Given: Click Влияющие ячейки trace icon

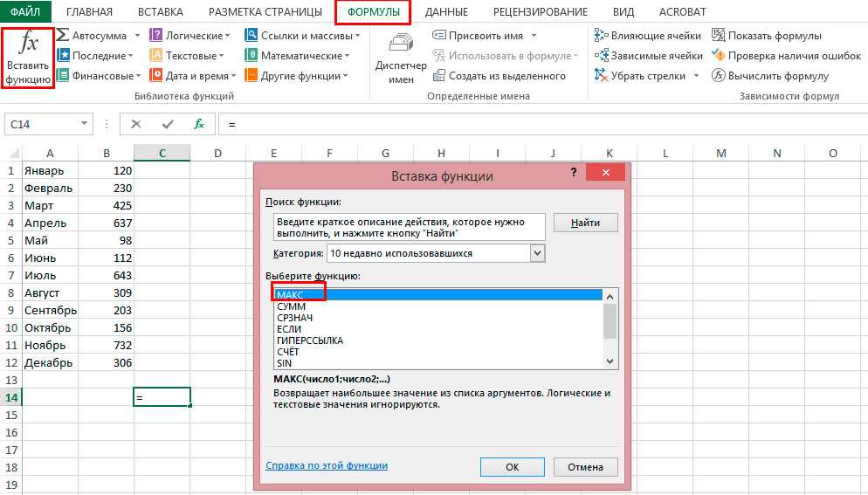Looking at the screenshot, I should (602, 36).
